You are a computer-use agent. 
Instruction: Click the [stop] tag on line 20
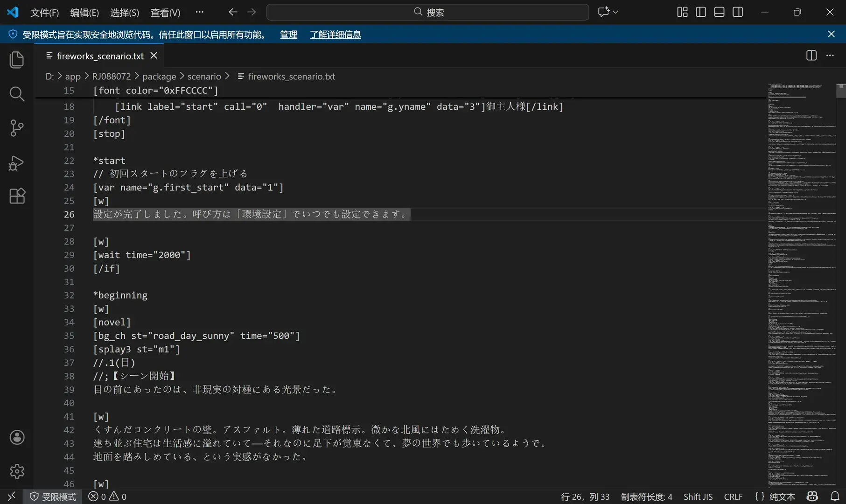point(109,133)
